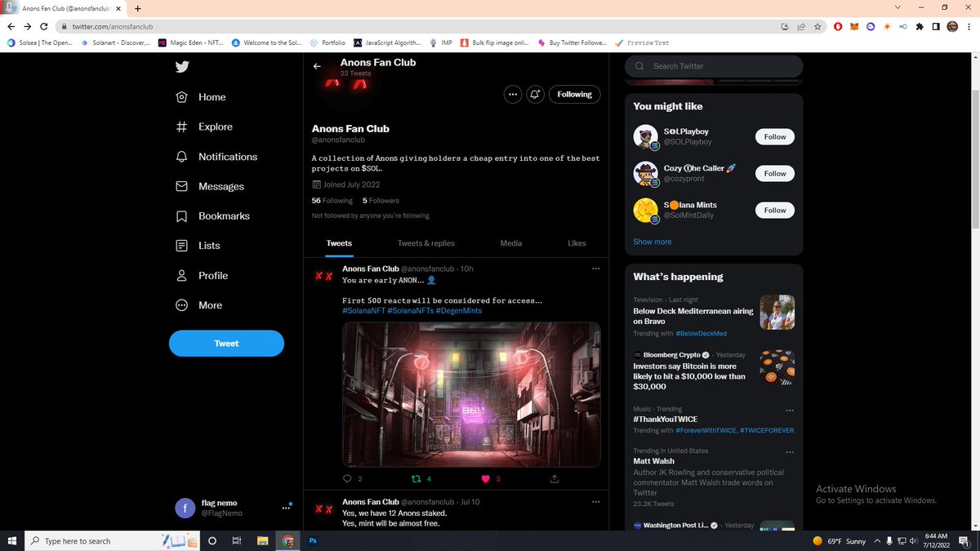The width and height of the screenshot is (980, 551).
Task: Open the browser Extensions puzzle icon
Action: click(x=920, y=26)
